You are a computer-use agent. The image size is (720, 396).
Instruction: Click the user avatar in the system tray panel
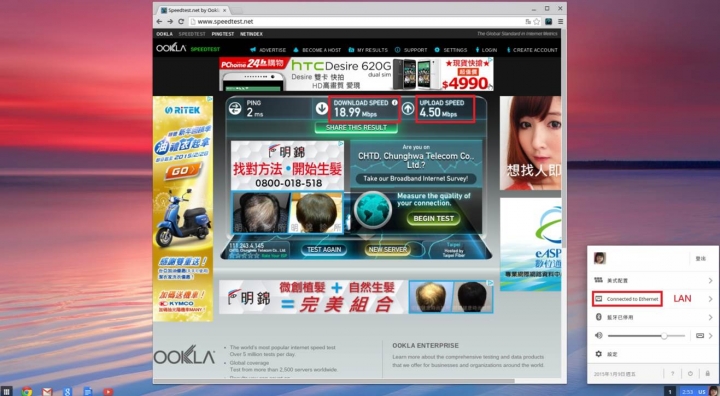coord(600,258)
